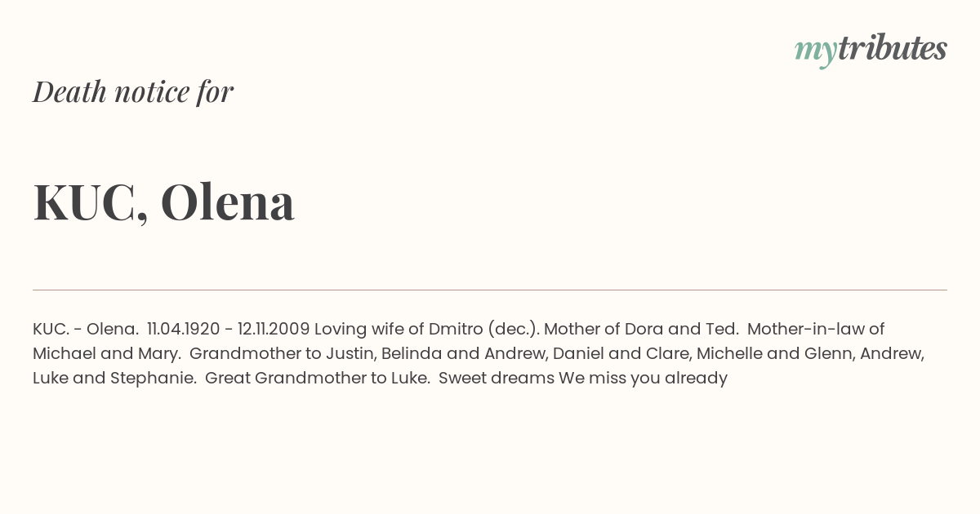
Task: Click the death date 12.11.2009
Action: pos(274,329)
